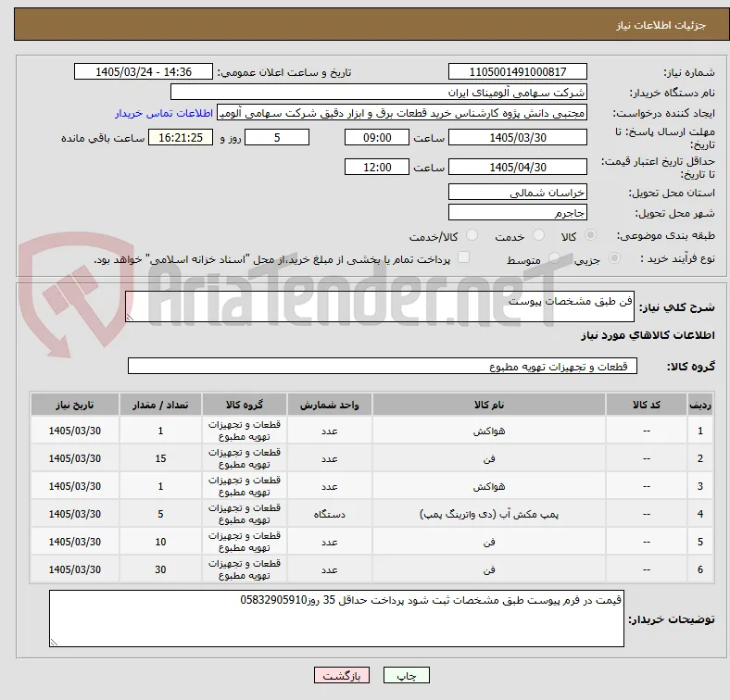730x700 pixels.
Task: Click the general description text area فن طبق مشخصات پیوست
Action: tap(380, 306)
